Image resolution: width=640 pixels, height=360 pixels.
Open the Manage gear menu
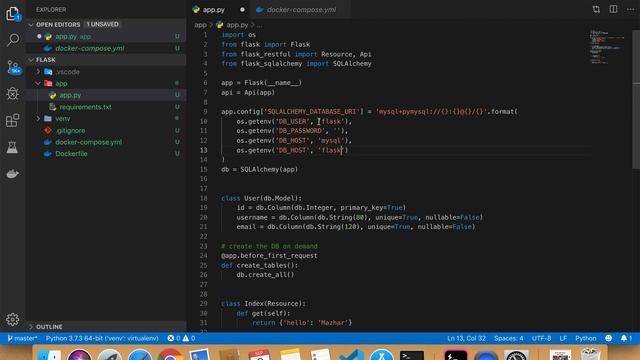coord(13,319)
